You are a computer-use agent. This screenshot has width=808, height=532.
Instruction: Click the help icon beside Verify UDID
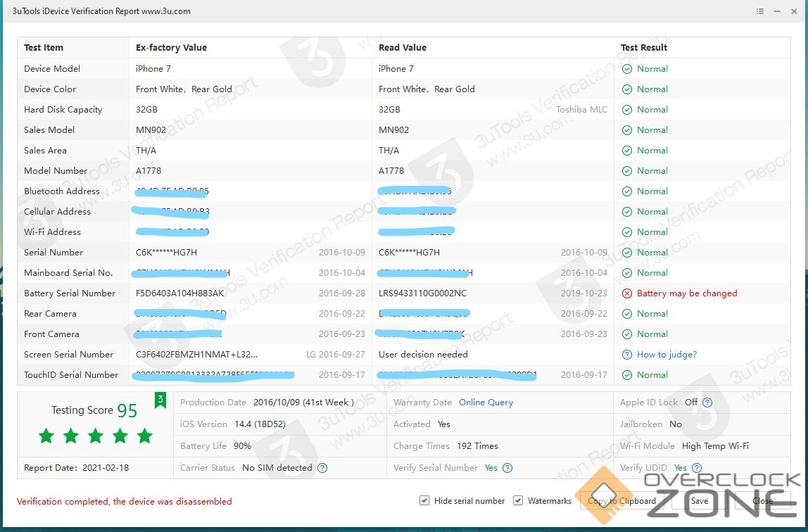[x=697, y=468]
